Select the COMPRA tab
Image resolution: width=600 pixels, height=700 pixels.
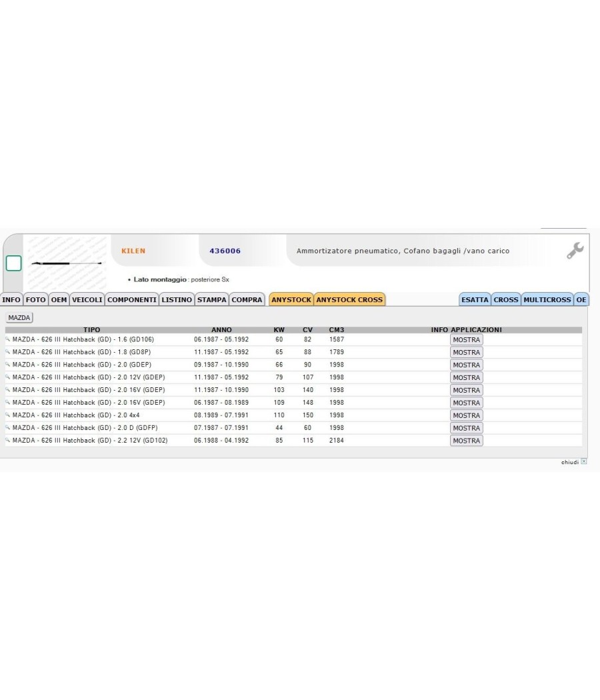pyautogui.click(x=247, y=299)
